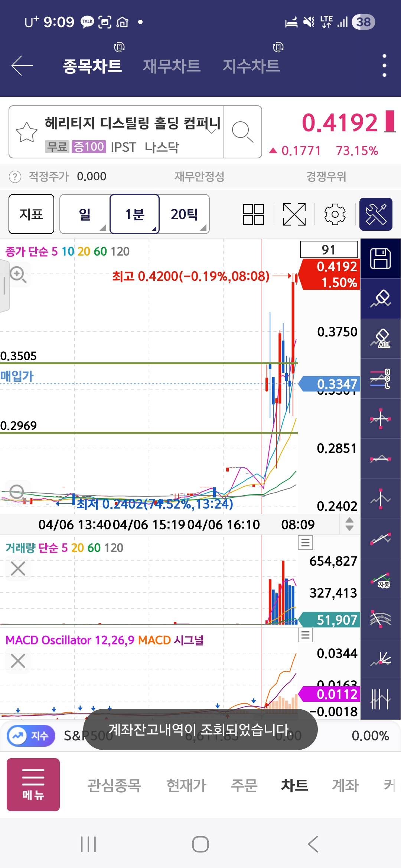This screenshot has width=401, height=868.
Task: Switch to 재무차트 tab
Action: (x=172, y=66)
